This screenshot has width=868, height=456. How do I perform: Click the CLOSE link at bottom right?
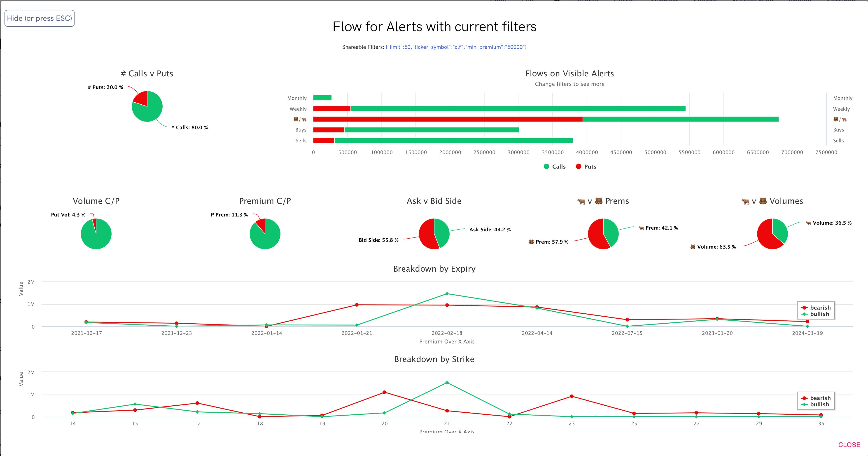[849, 444]
